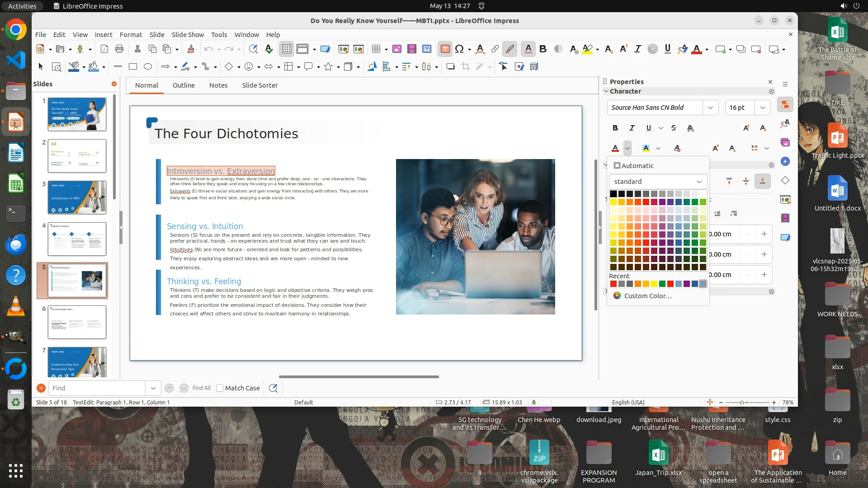Pick the red swatch in Recent colors
The width and height of the screenshot is (868, 488).
pos(613,284)
